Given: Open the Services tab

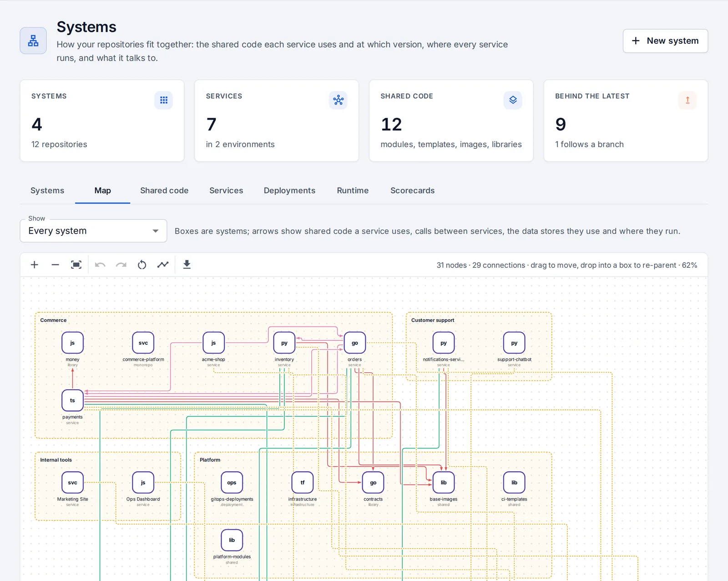Looking at the screenshot, I should [226, 191].
